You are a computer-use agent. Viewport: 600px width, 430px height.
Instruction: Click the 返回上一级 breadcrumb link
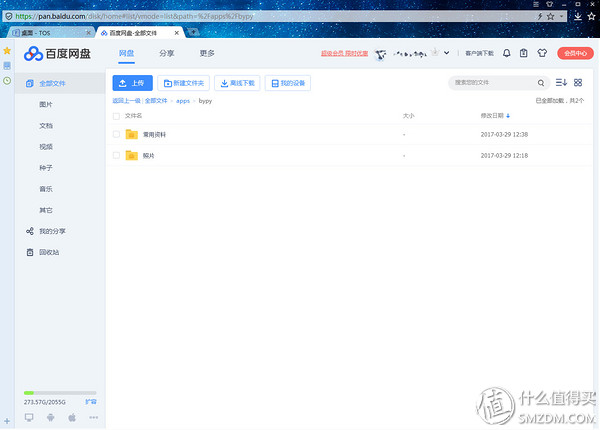pyautogui.click(x=126, y=101)
